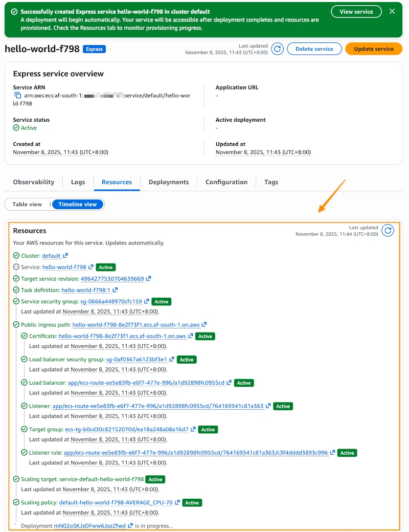Select the Timeline view toggle
The width and height of the screenshot is (409, 532).
78,204
